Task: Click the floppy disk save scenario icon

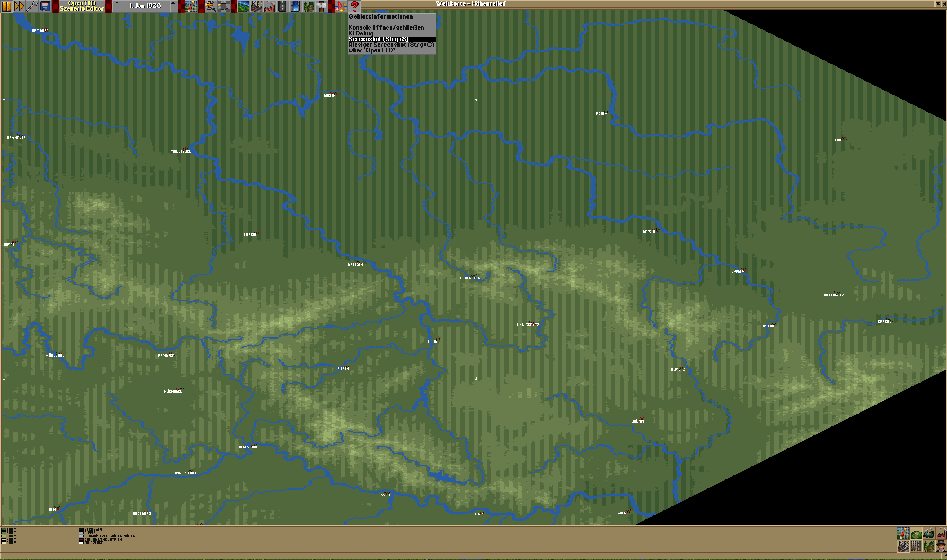Action: [45, 6]
